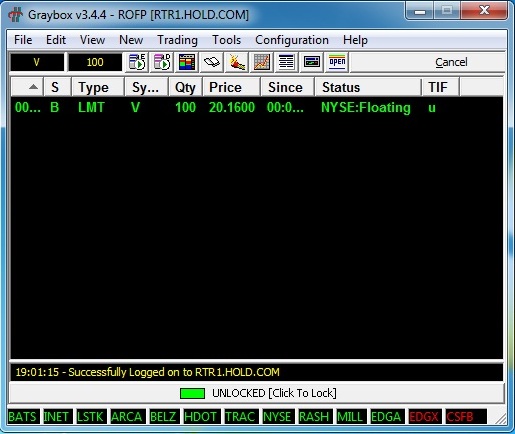Open the File menu

[23, 40]
